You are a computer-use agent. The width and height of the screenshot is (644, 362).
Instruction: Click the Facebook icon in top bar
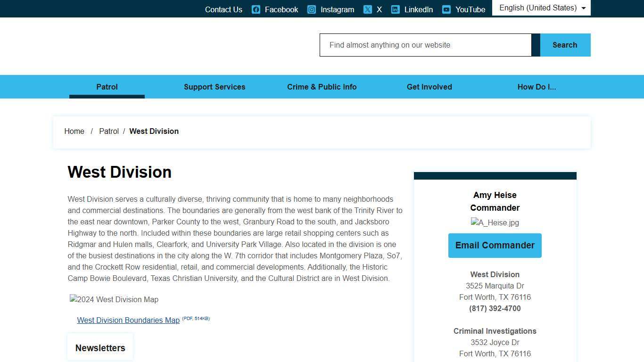click(x=256, y=9)
